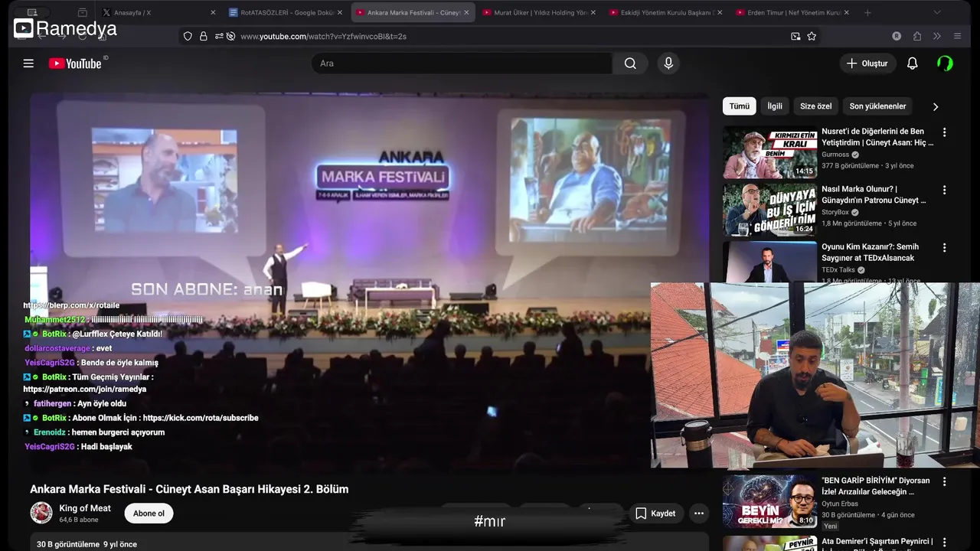This screenshot has width=980, height=551.
Task: Open thumbnail of 'Nusret'i de Diğerlerini' video
Action: pos(769,152)
